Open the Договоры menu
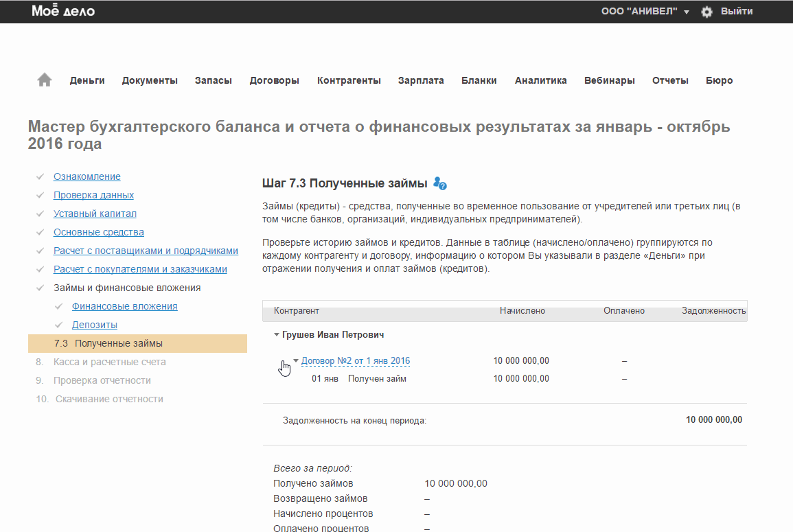Image resolution: width=793 pixels, height=532 pixels. coord(275,80)
